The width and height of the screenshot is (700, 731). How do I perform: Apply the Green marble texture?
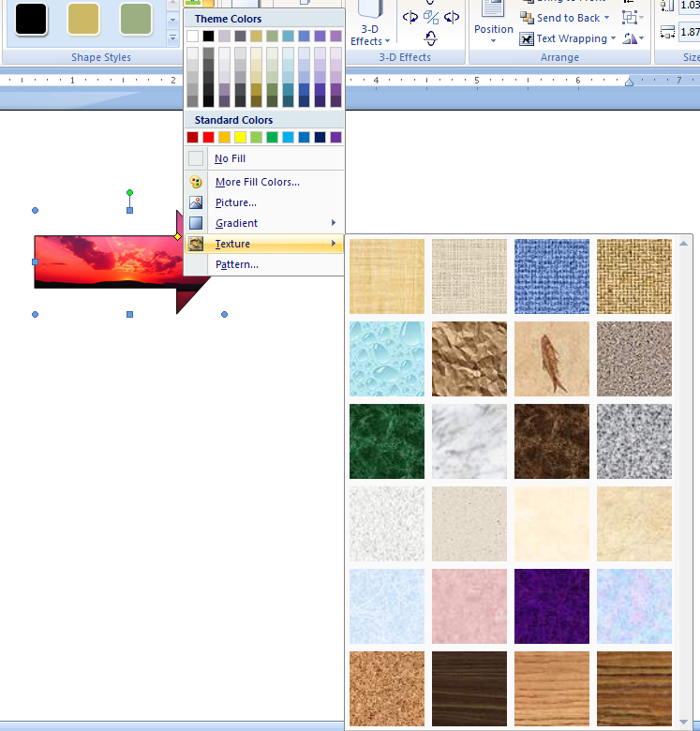(x=387, y=441)
